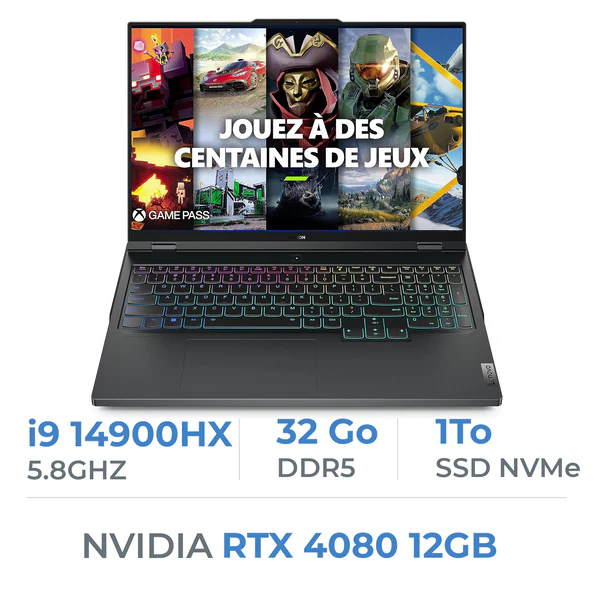Click the Jouez à des centaines de jeux headline
Viewport: 600px width, 600px height.
tap(302, 143)
